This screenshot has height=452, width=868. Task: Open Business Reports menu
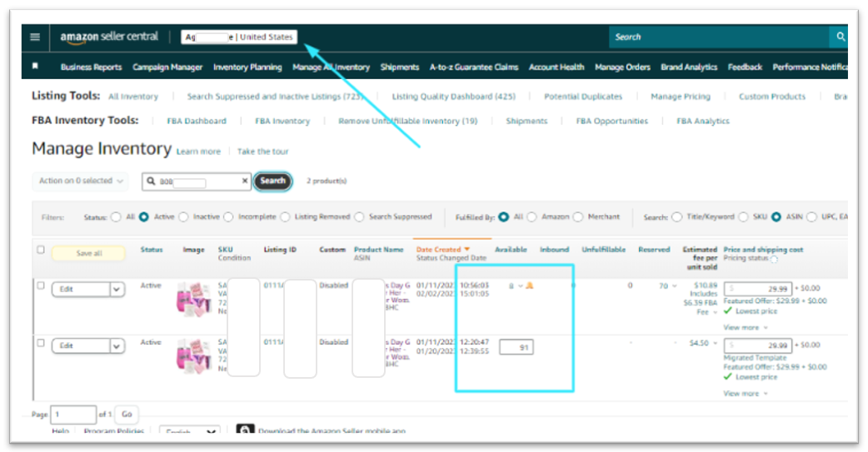(x=91, y=67)
